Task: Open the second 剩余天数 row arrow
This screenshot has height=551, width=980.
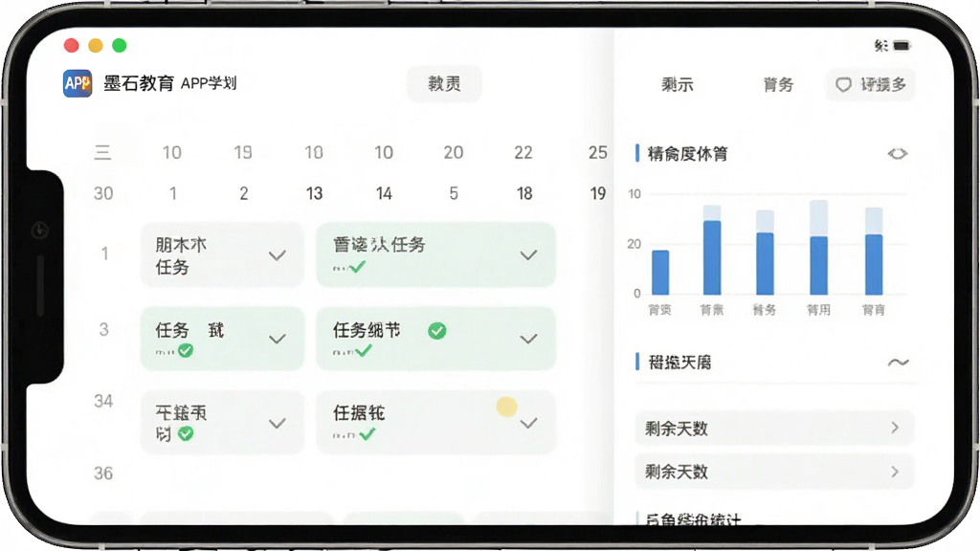Action: tap(895, 471)
